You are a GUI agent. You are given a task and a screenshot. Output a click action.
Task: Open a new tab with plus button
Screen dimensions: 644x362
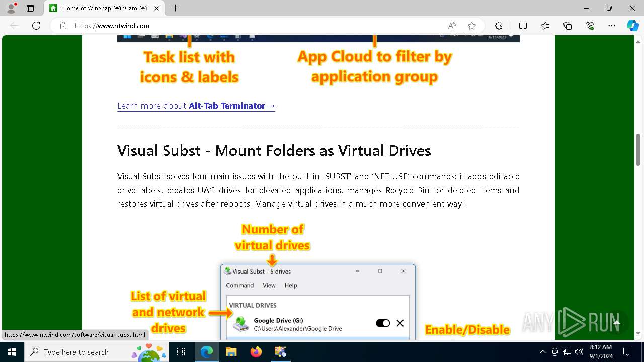[175, 8]
